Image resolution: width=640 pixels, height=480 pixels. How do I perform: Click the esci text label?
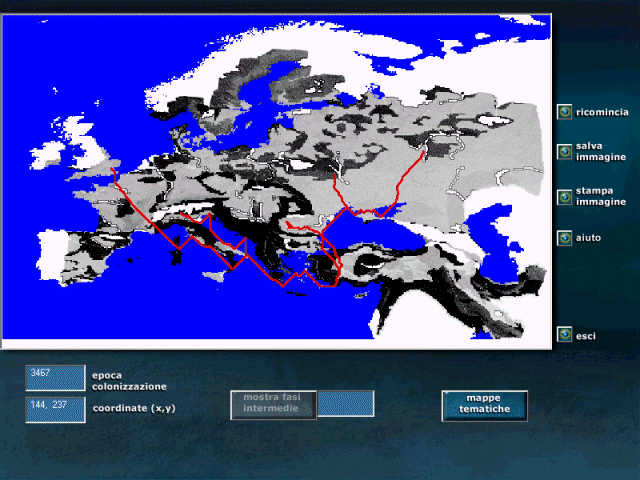tap(586, 336)
